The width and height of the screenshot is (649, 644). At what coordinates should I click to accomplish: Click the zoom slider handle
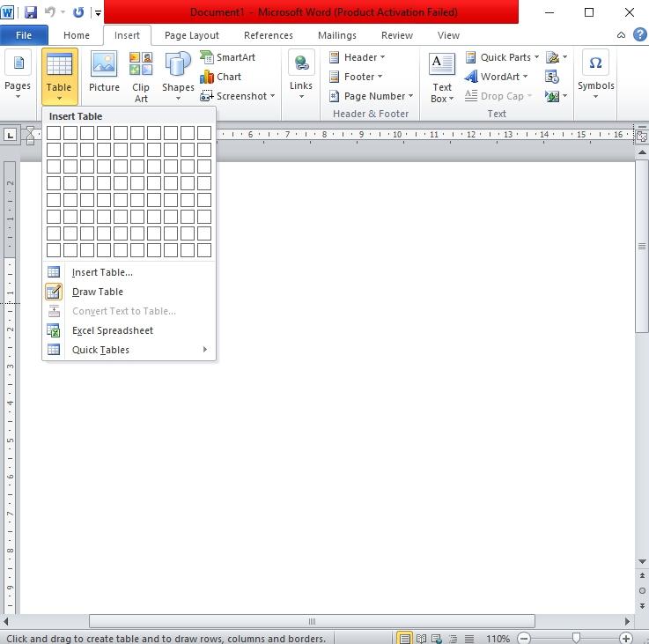[x=576, y=638]
